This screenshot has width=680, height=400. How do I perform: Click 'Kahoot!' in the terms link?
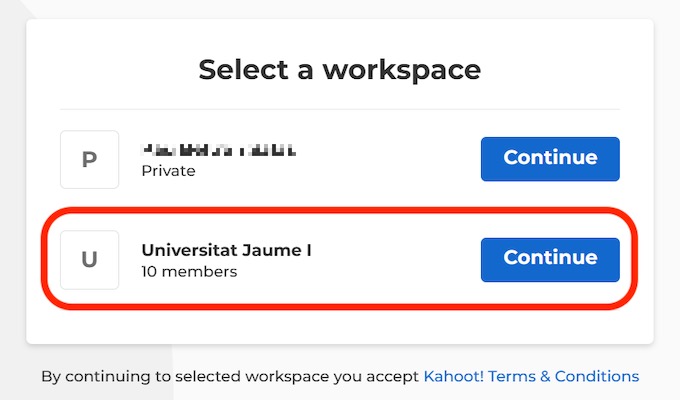pyautogui.click(x=452, y=377)
